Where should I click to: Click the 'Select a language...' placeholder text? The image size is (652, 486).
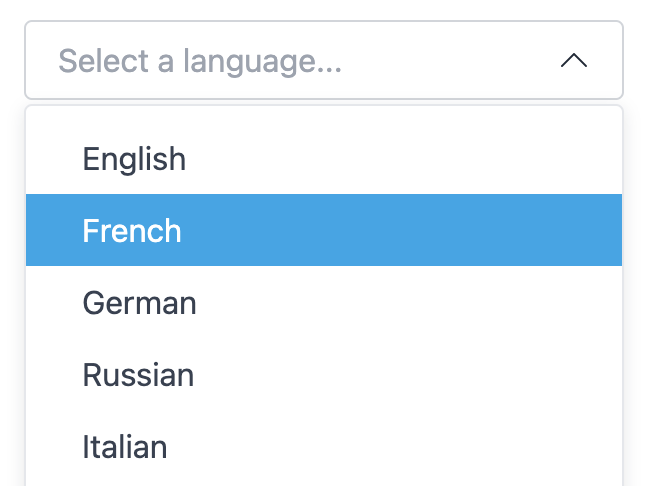pyautogui.click(x=200, y=61)
